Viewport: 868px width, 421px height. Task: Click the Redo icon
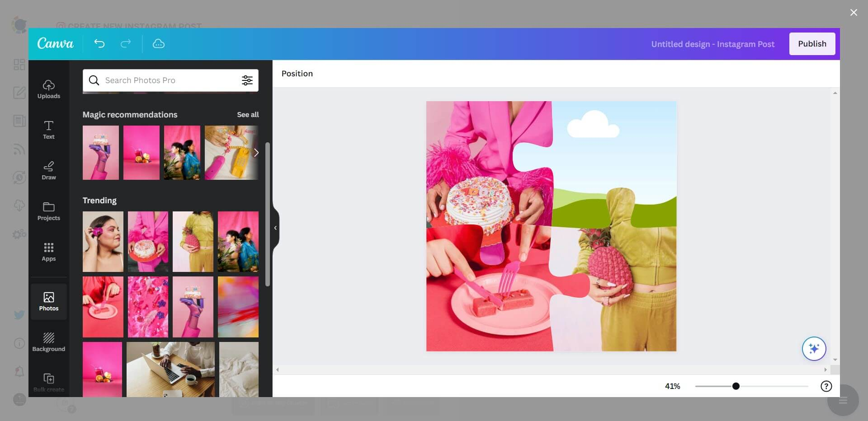click(x=125, y=43)
